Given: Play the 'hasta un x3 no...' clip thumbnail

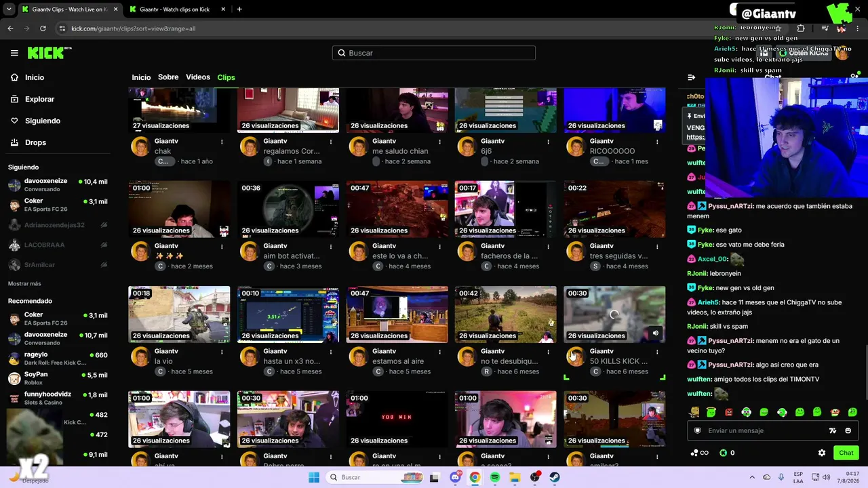Looking at the screenshot, I should click(x=288, y=314).
